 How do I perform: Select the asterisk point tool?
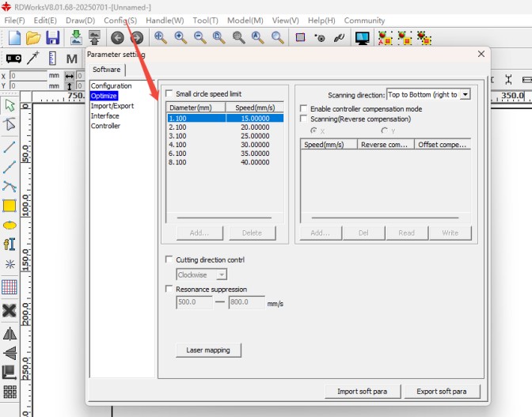9,264
